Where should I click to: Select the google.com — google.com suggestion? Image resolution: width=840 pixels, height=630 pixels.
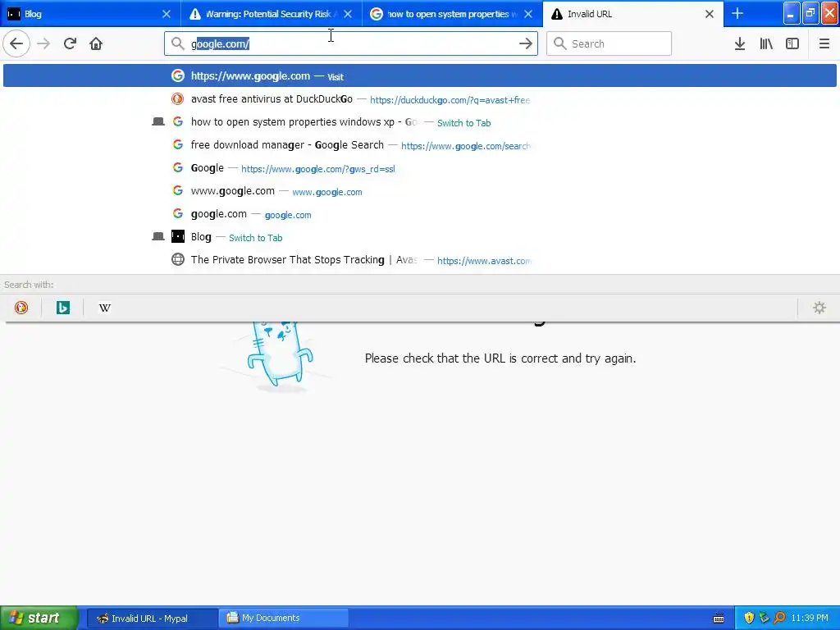coord(419,214)
